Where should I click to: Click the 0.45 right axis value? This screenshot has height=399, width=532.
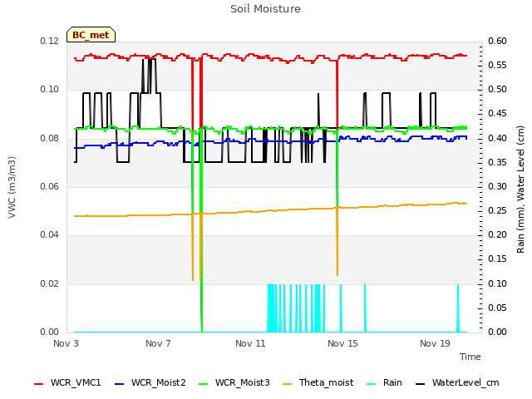pyautogui.click(x=497, y=113)
